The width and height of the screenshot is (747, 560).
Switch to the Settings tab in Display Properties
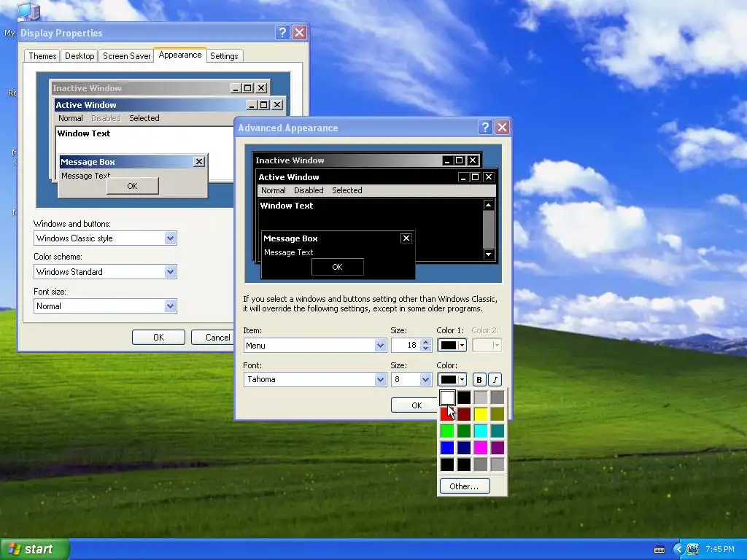pyautogui.click(x=224, y=55)
